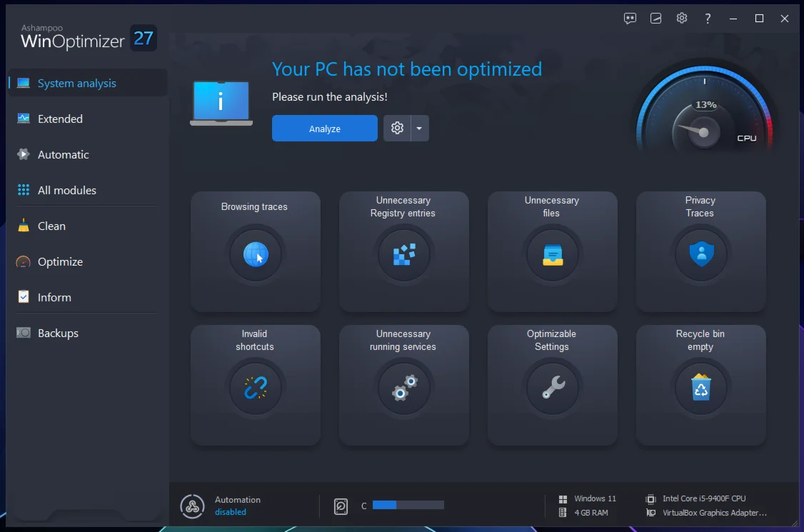This screenshot has width=804, height=532.
Task: Click the Automation disabled link
Action: pos(230,512)
